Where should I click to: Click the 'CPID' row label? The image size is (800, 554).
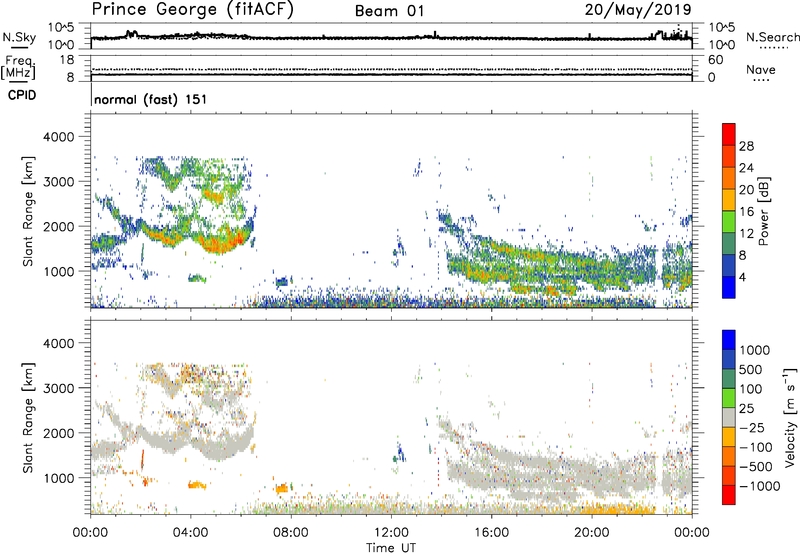point(21,95)
